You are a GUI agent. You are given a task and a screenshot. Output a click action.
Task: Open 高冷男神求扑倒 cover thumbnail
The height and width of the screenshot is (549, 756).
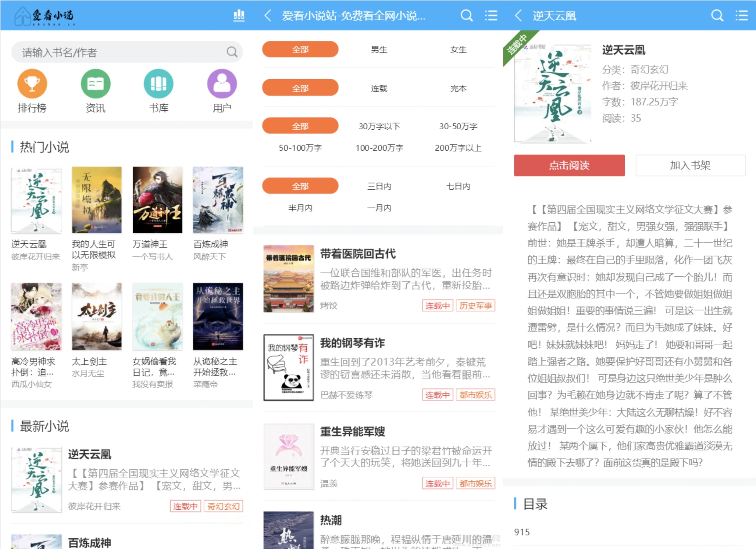(36, 317)
